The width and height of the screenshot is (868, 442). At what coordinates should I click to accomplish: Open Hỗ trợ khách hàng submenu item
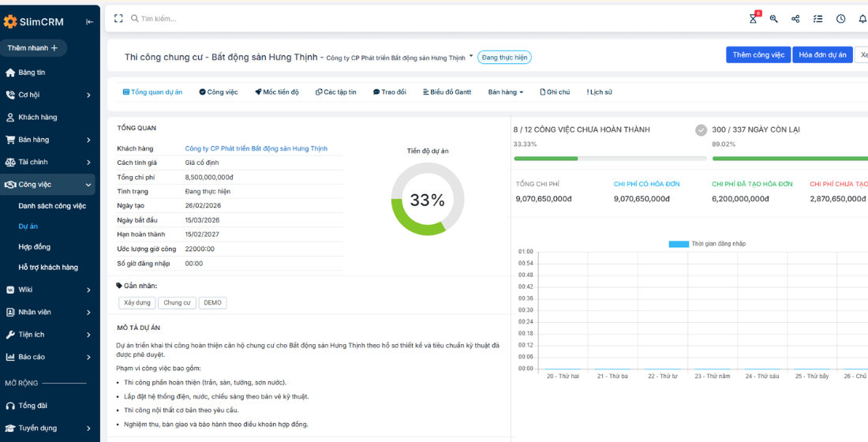click(48, 268)
